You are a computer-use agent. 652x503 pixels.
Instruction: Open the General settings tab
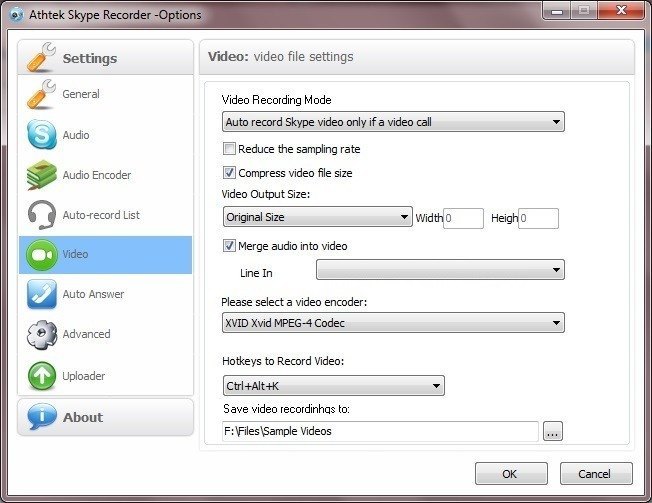pyautogui.click(x=106, y=94)
